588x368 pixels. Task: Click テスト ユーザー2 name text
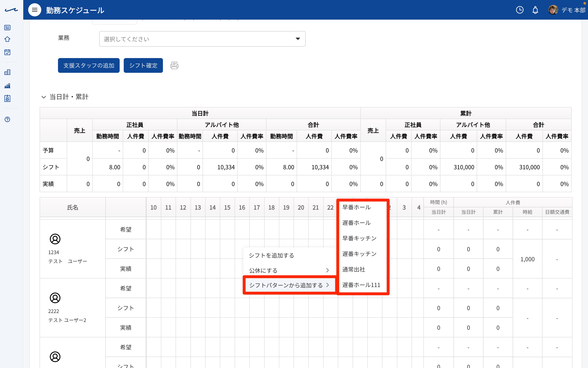click(x=67, y=320)
